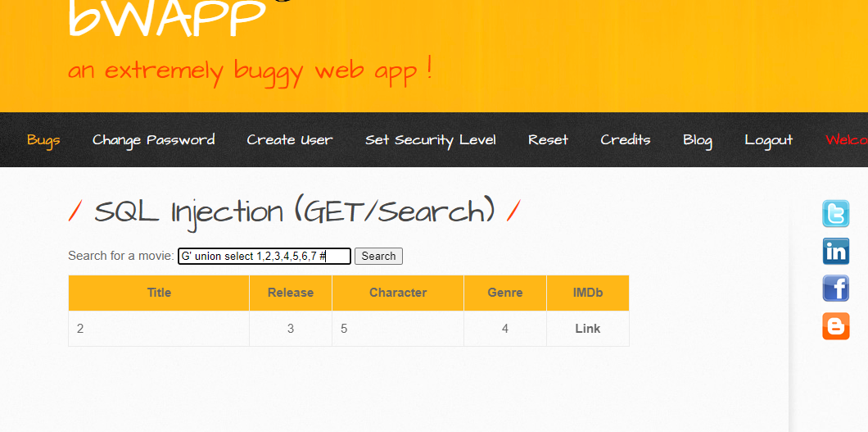The width and height of the screenshot is (868, 432).
Task: Open the Bugs menu item
Action: click(x=43, y=140)
